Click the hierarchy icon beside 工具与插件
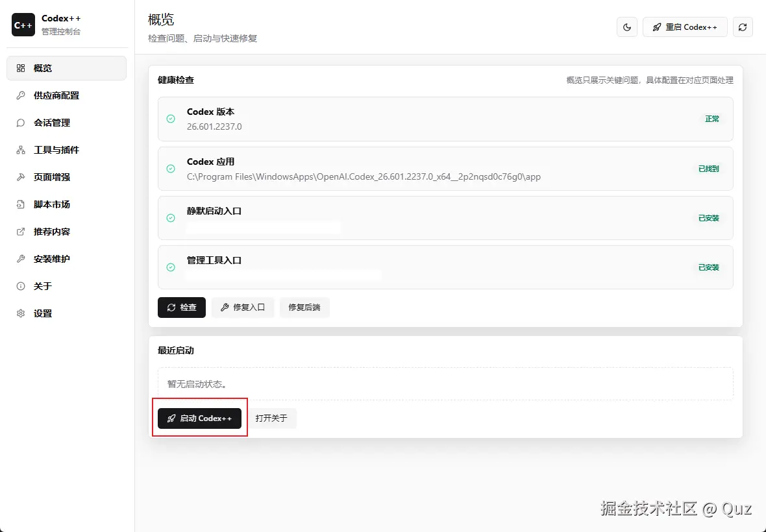The image size is (766, 532). pyautogui.click(x=21, y=151)
